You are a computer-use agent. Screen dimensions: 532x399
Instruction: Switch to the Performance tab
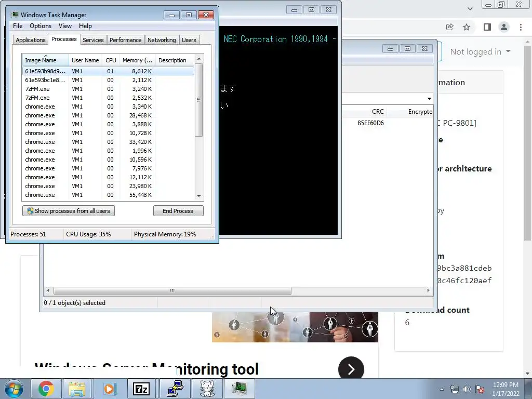pyautogui.click(x=125, y=40)
